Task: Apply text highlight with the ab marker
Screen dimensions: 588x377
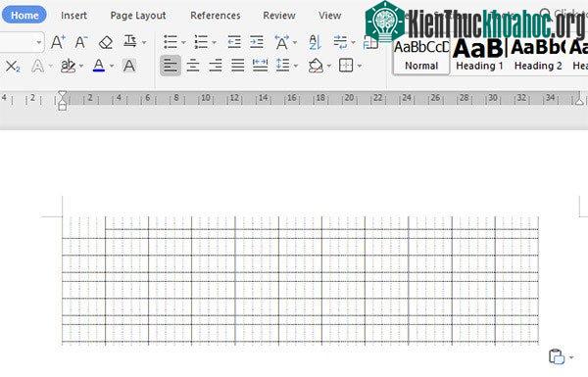Action: [68, 66]
